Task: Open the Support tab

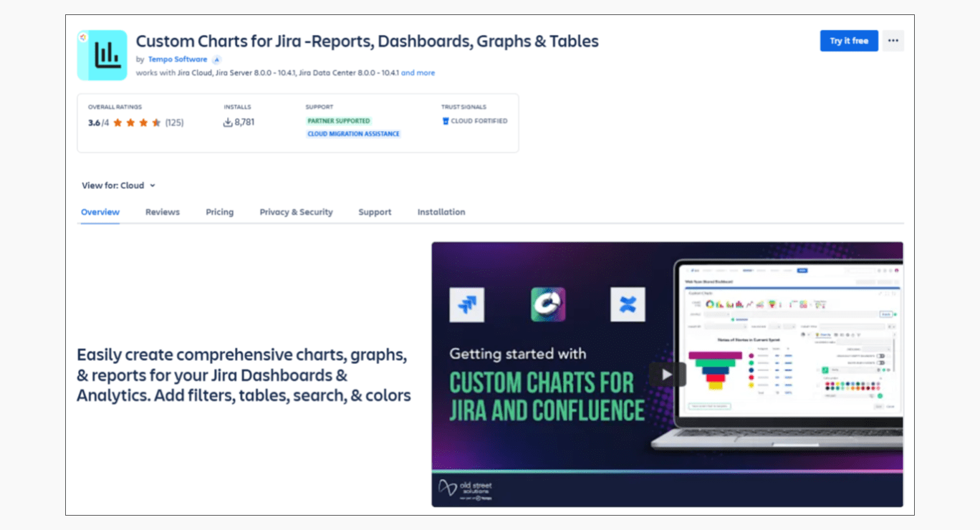Action: click(x=375, y=212)
